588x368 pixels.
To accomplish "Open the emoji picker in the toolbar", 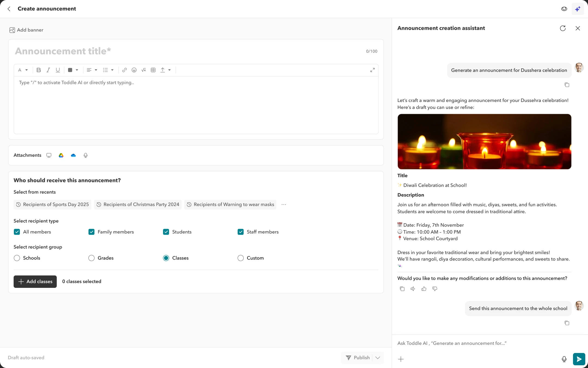I will tap(134, 70).
